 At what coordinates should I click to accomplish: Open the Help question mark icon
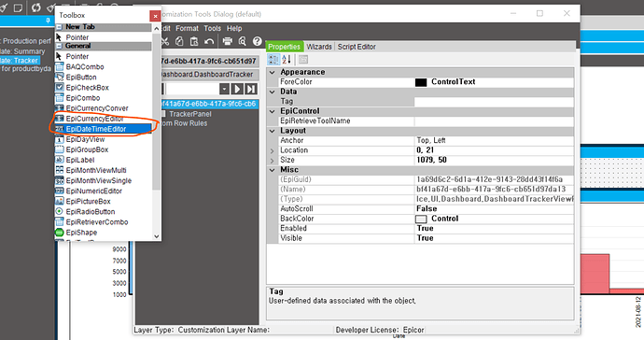point(257,41)
